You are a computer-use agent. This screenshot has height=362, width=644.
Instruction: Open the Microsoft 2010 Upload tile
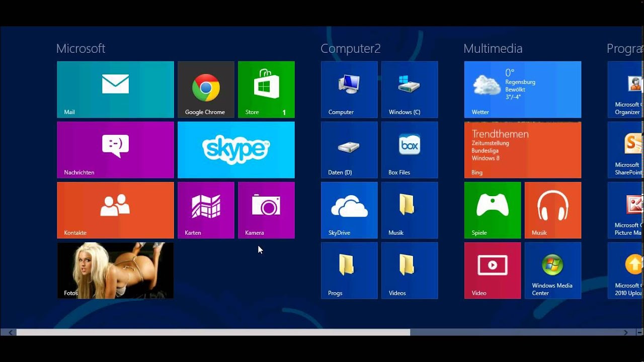click(x=626, y=270)
